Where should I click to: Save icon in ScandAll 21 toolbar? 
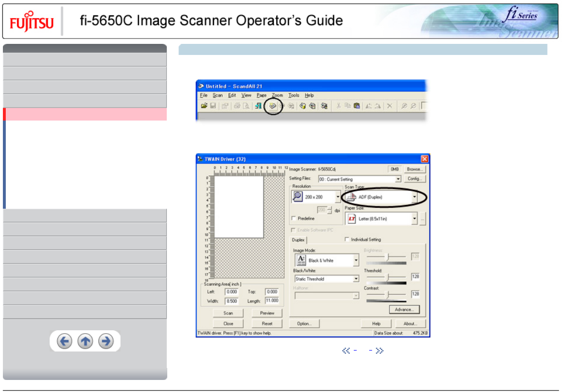213,106
